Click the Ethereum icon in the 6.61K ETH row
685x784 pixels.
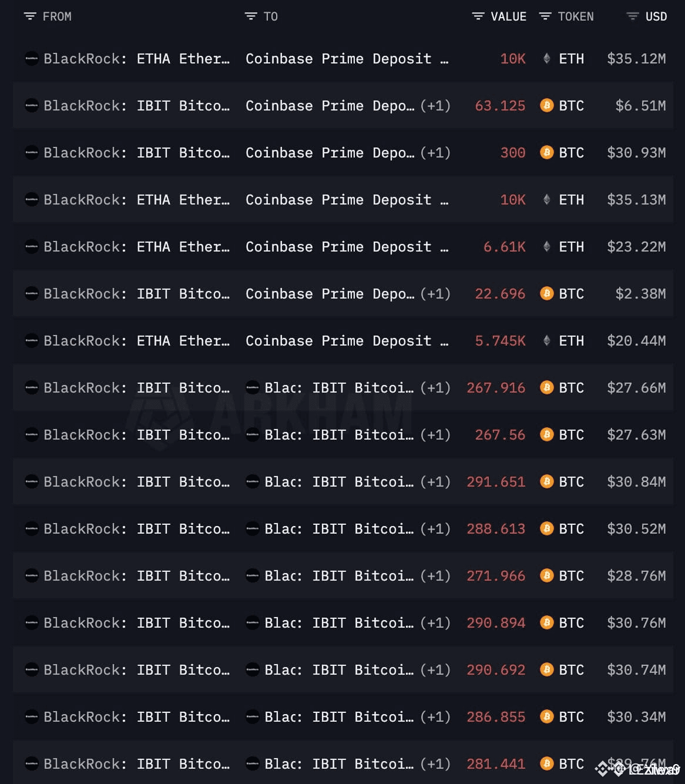click(x=547, y=247)
